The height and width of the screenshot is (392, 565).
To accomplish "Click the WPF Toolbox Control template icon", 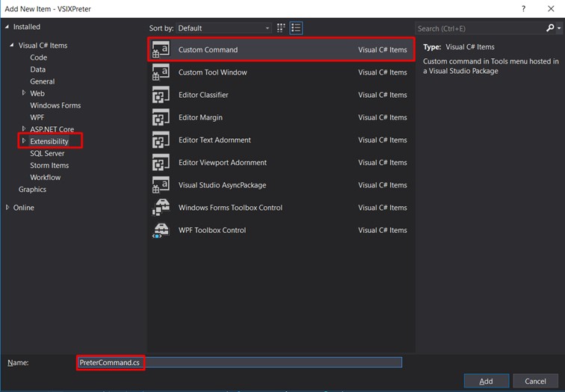I will [x=161, y=230].
